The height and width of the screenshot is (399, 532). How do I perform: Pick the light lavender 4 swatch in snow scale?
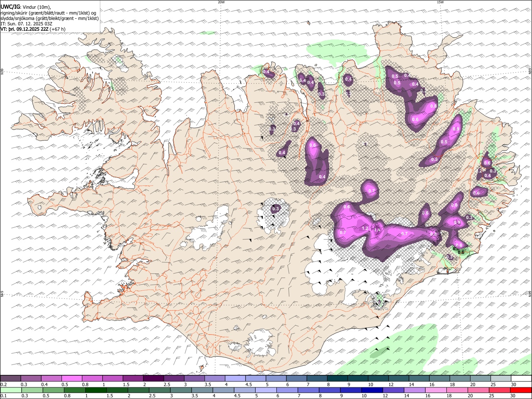coord(235,379)
